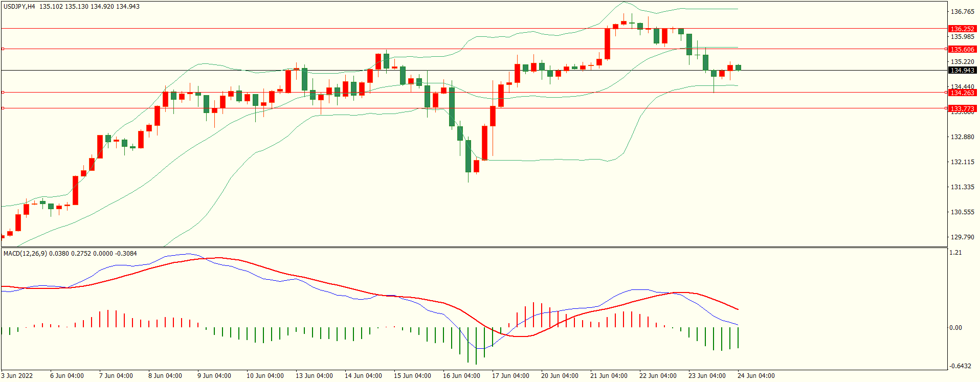Select the 132.115 price axis label
This screenshot has height=382, width=980.
[x=962, y=162]
